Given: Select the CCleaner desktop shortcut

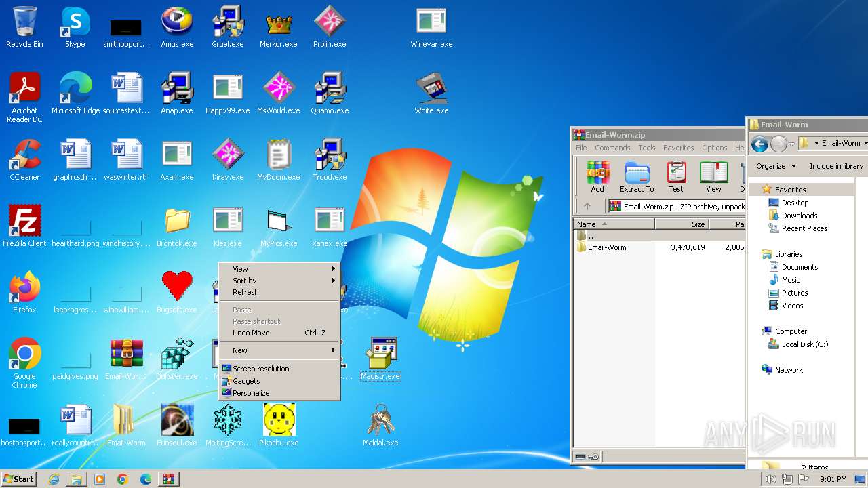Looking at the screenshot, I should [24, 160].
